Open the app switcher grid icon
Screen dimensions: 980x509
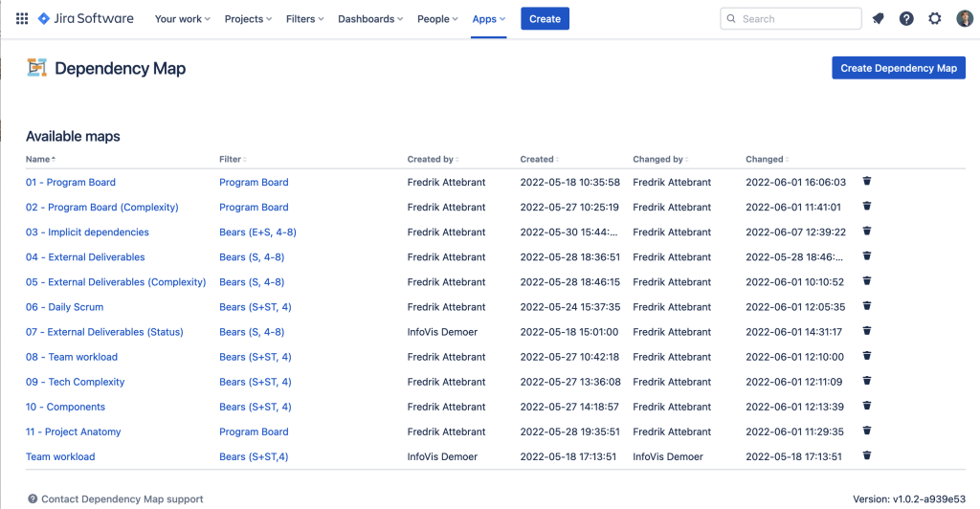[x=22, y=19]
